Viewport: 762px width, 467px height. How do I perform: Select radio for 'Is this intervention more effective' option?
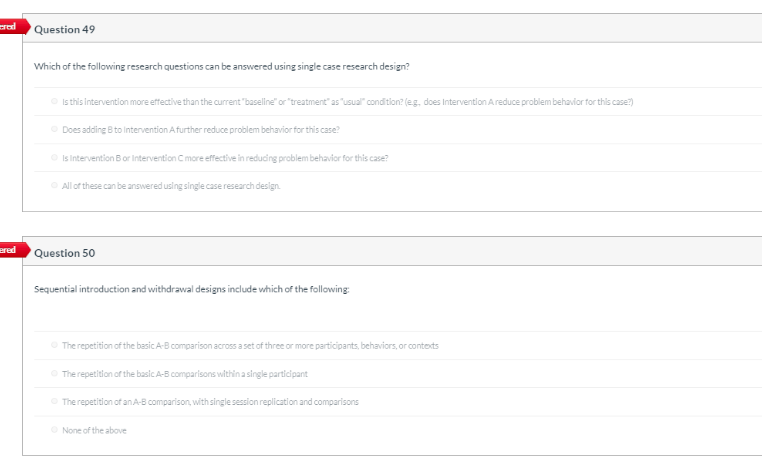coord(54,102)
